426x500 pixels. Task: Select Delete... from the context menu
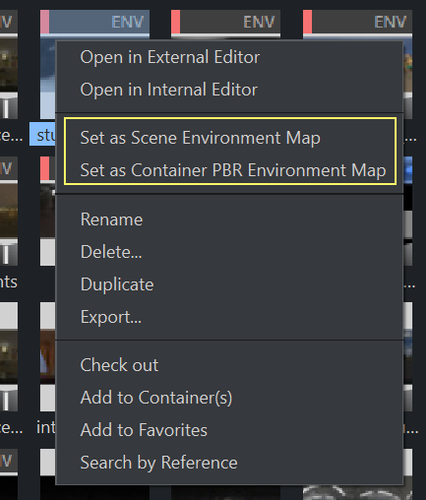point(229,252)
